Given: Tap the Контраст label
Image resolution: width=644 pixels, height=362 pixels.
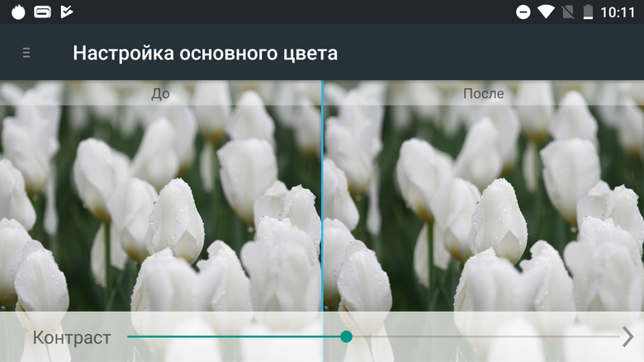Looking at the screenshot, I should pos(72,338).
